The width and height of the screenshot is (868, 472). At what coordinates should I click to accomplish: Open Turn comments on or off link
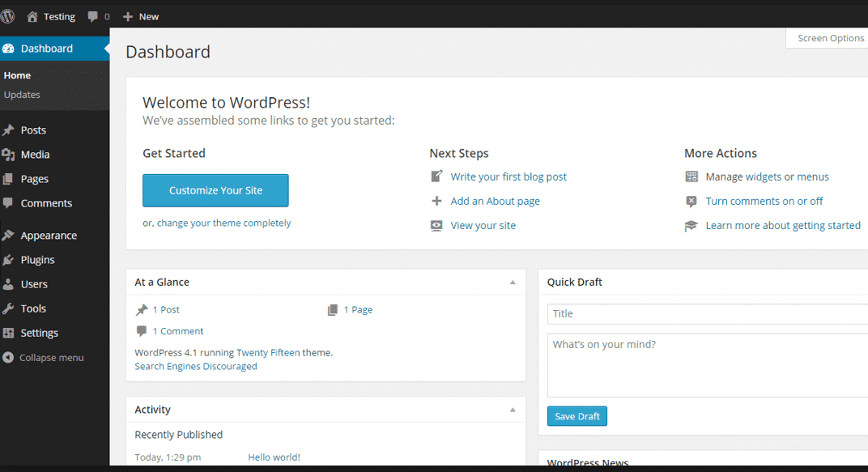coord(764,201)
